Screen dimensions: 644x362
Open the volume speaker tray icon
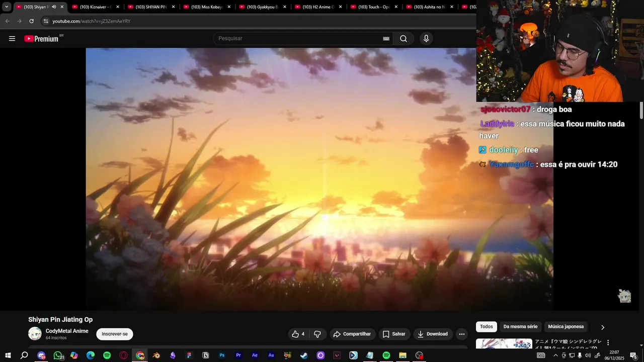588,355
